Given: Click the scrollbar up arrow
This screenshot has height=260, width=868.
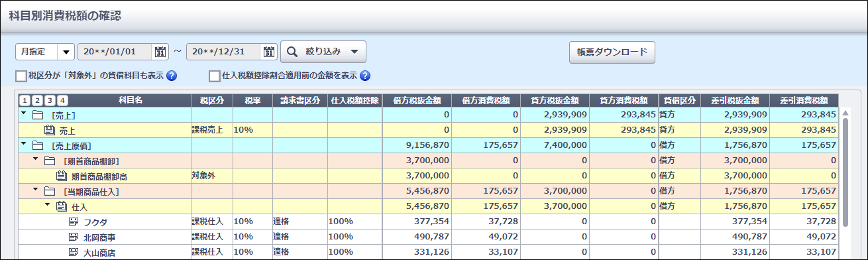Looking at the screenshot, I should pos(845,113).
